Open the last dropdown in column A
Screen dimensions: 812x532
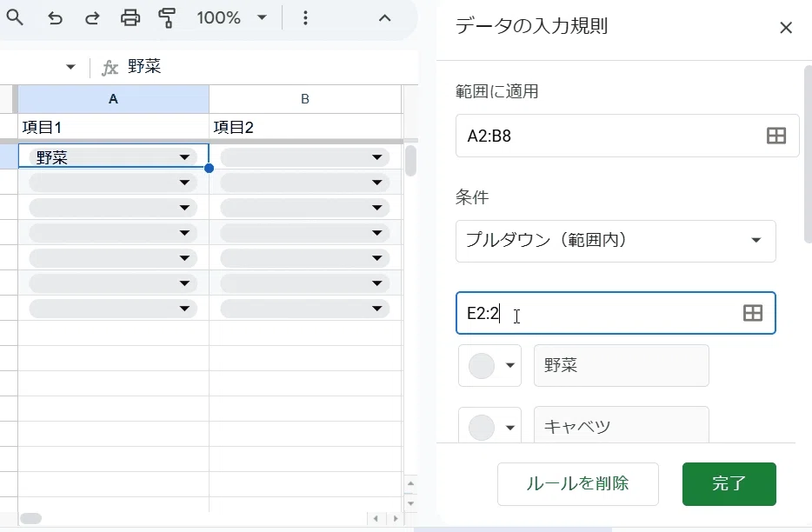tap(184, 309)
